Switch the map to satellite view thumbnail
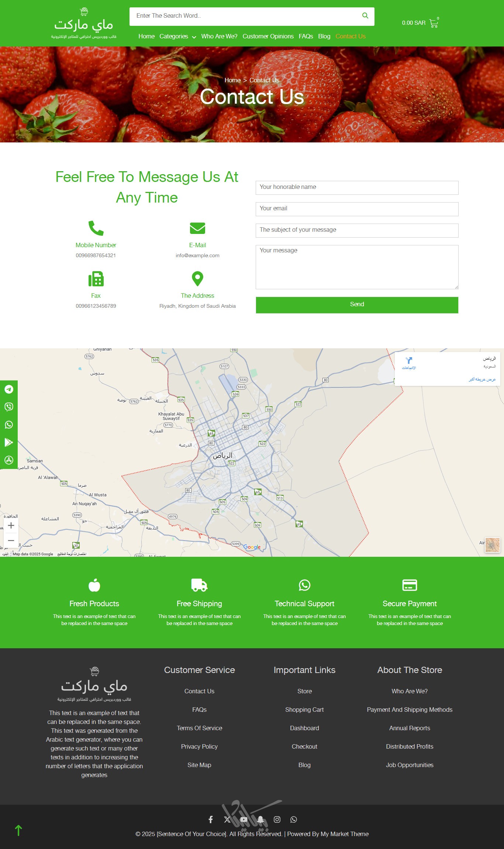The height and width of the screenshot is (849, 504). pyautogui.click(x=492, y=545)
